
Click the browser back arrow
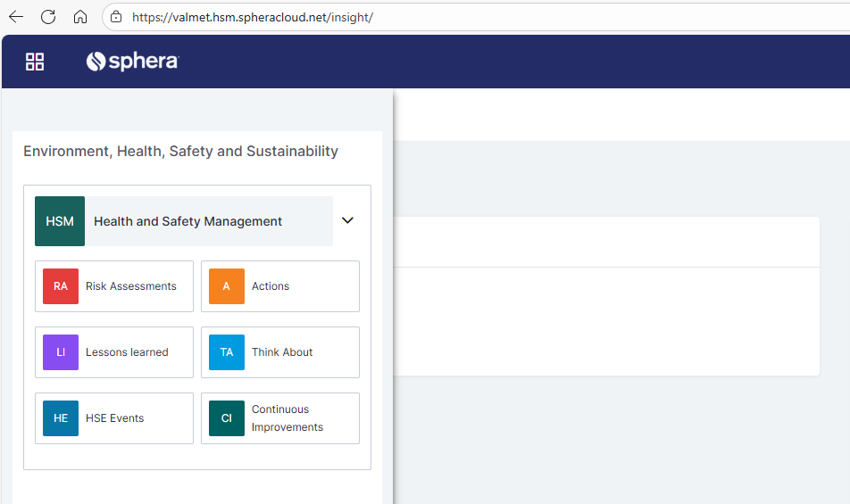pyautogui.click(x=16, y=17)
